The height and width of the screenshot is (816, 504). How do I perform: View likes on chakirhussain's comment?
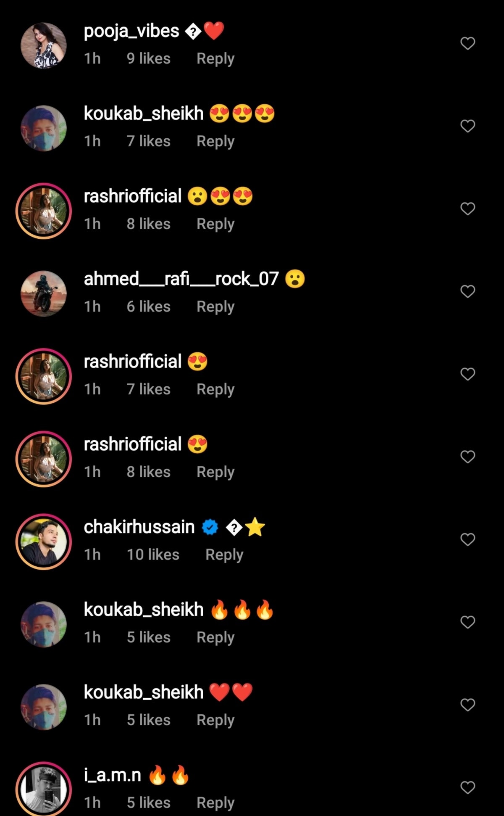tap(153, 555)
